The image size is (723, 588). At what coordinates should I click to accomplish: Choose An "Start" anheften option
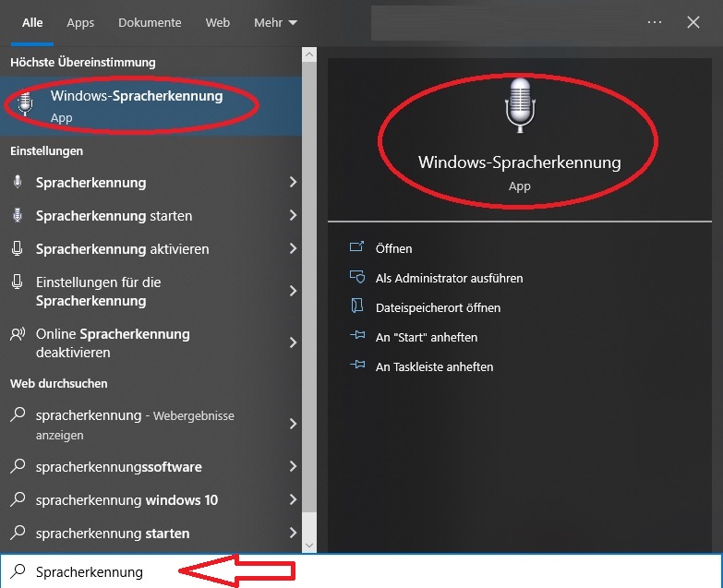point(426,337)
